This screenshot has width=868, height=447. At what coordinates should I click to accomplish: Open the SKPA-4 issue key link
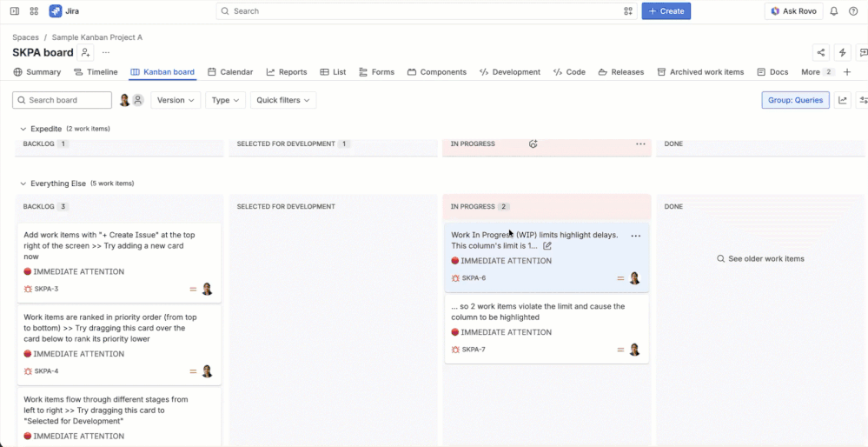[x=47, y=371]
